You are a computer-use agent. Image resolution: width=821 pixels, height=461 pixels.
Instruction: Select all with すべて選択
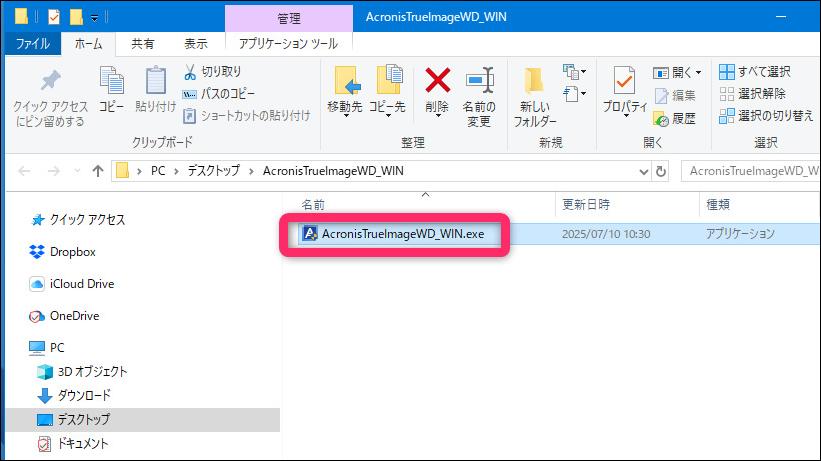(x=755, y=72)
